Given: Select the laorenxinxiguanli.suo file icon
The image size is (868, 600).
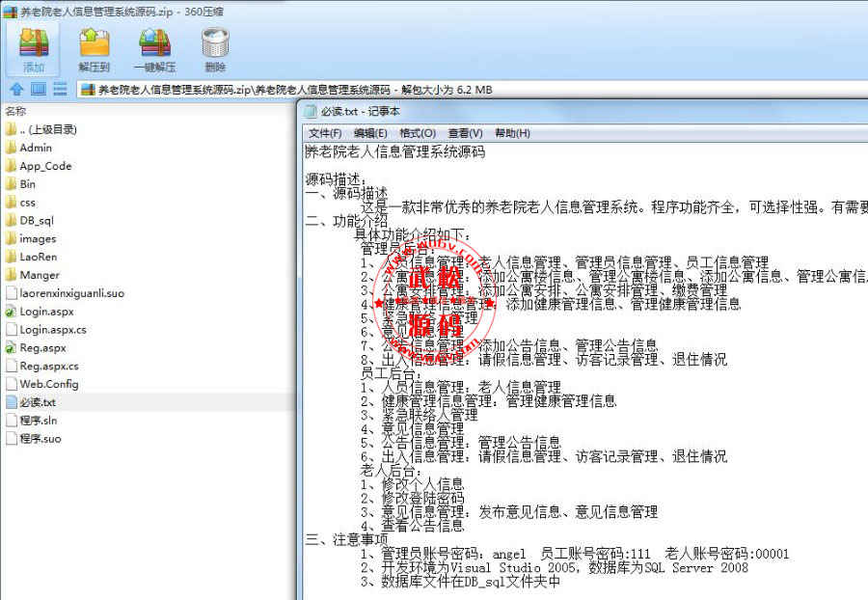Looking at the screenshot, I should coord(11,293).
